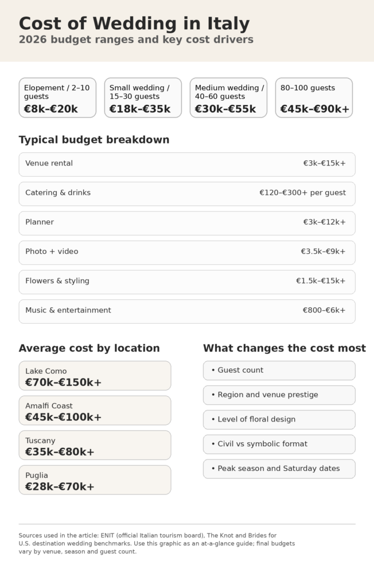The image size is (374, 588).
Task: Select Region and venue prestige item
Action: pyautogui.click(x=279, y=395)
